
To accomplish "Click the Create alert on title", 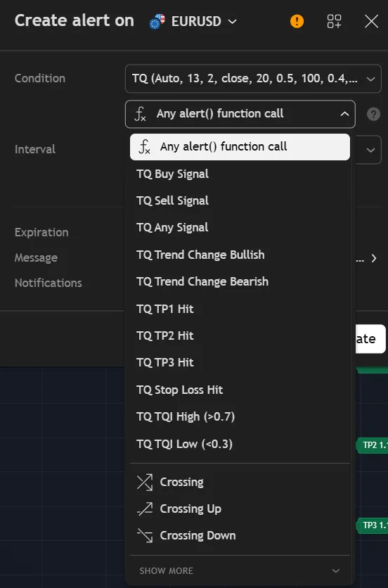I will pos(75,20).
